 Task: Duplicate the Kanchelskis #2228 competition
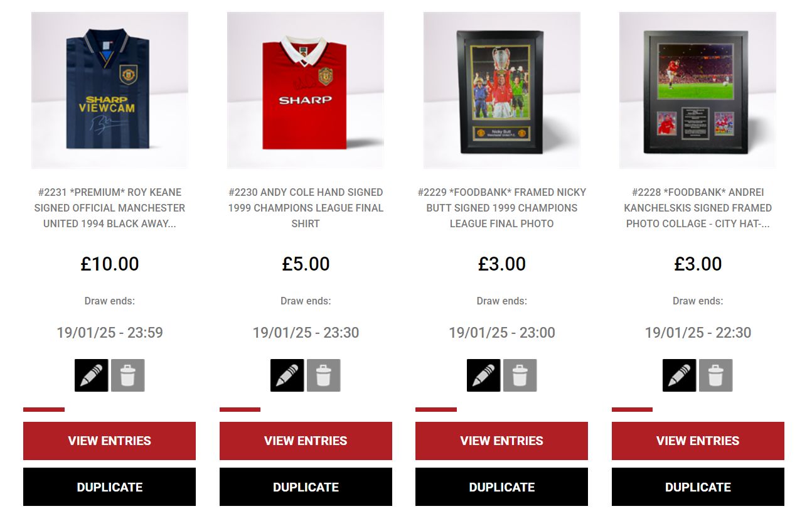(x=698, y=487)
